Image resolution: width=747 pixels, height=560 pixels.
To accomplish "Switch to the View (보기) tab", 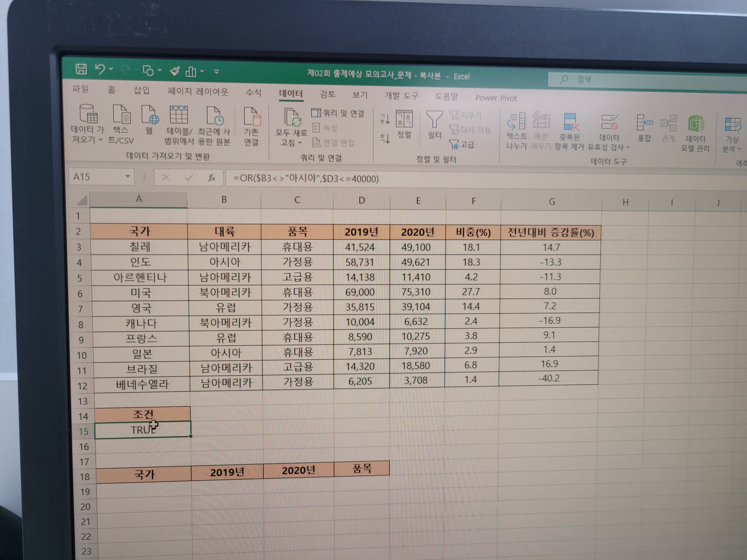I will 360,95.
